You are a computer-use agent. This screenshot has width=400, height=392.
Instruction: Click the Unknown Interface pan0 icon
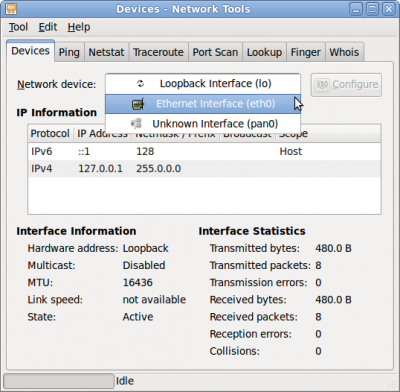click(136, 124)
